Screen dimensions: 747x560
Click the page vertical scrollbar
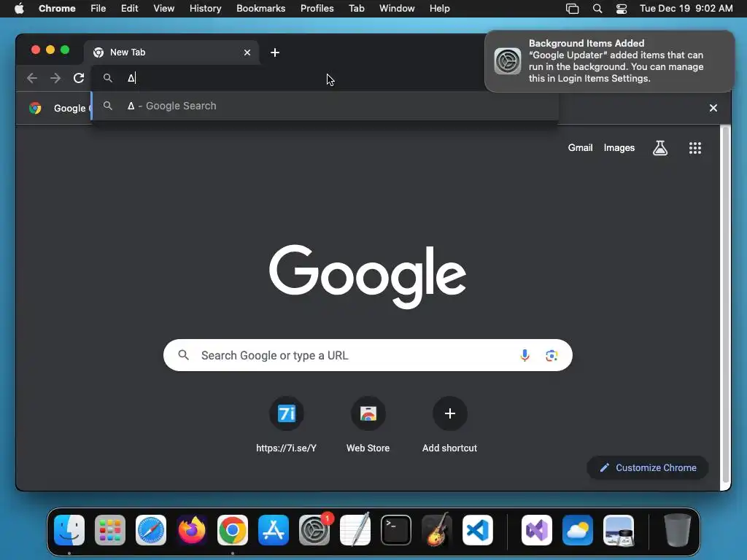coord(726,305)
